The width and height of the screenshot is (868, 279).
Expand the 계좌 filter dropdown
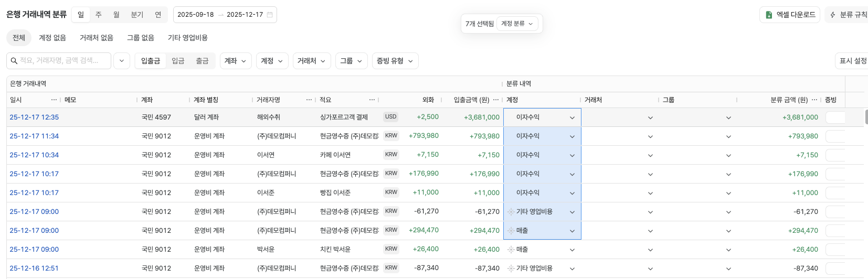[236, 61]
